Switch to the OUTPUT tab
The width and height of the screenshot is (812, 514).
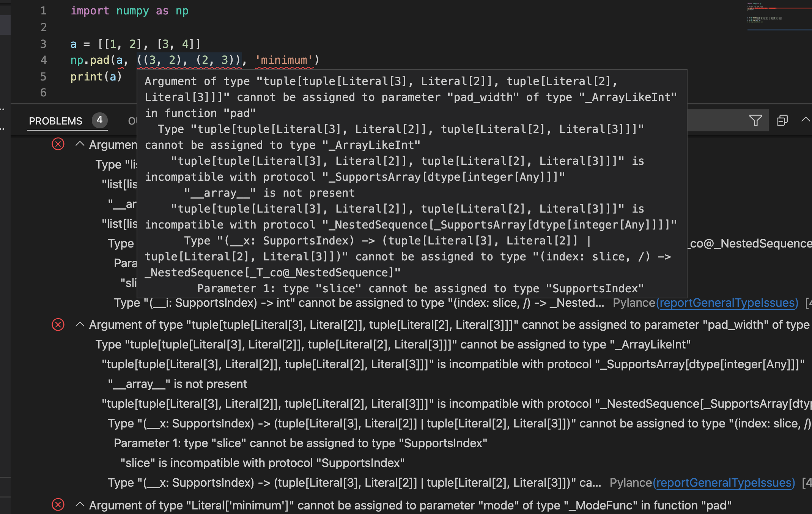tap(132, 121)
